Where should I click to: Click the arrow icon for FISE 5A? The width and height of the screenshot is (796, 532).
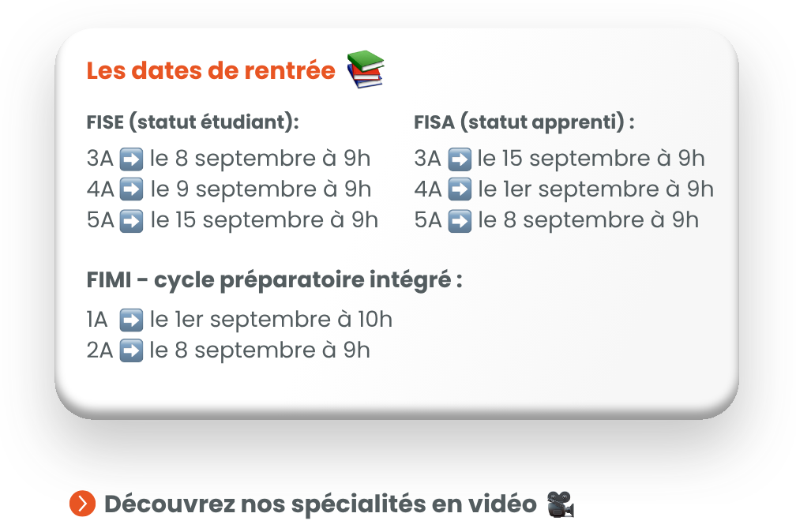click(x=131, y=220)
